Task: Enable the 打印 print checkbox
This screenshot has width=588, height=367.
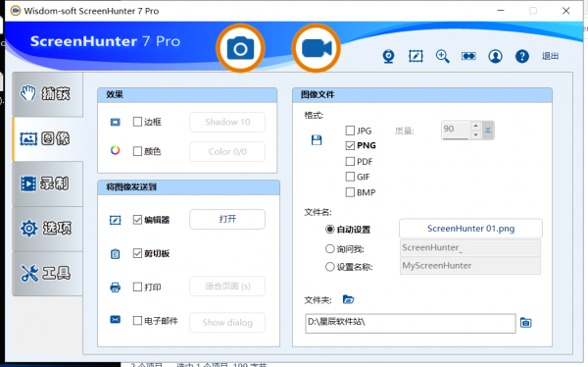Action: pyautogui.click(x=137, y=287)
